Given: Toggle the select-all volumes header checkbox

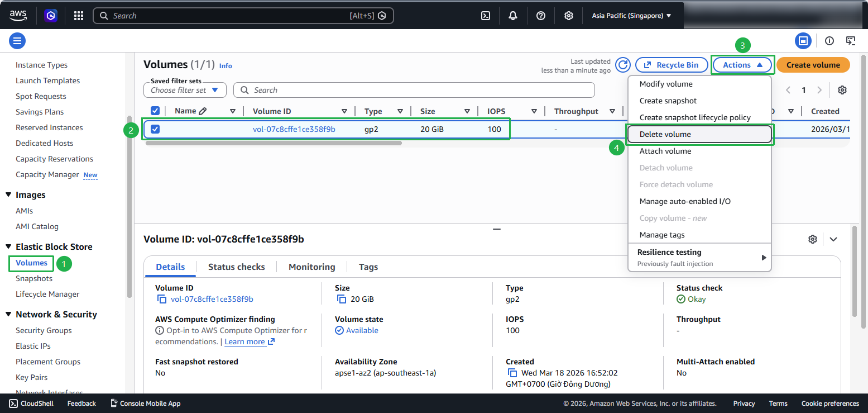Looking at the screenshot, I should click(x=155, y=111).
